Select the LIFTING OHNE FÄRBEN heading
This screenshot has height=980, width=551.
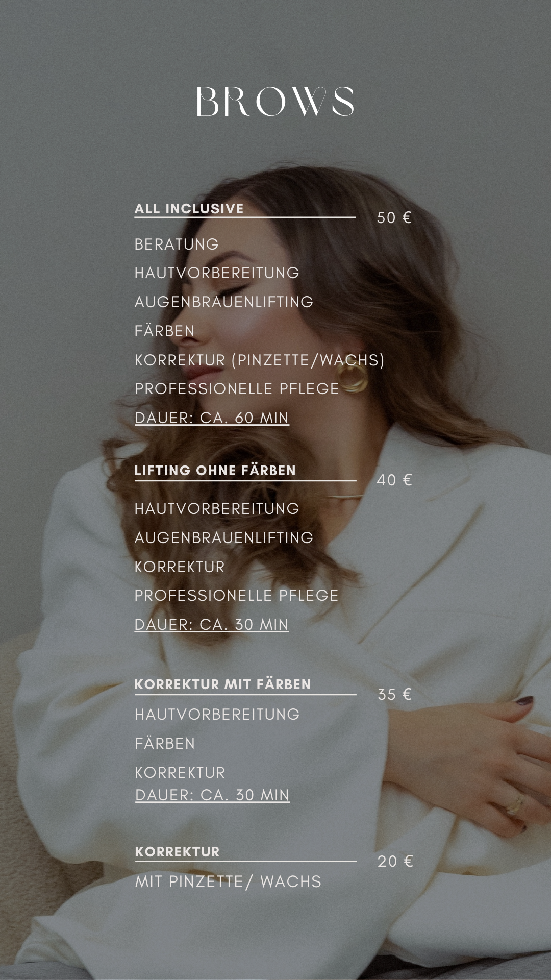click(x=215, y=471)
